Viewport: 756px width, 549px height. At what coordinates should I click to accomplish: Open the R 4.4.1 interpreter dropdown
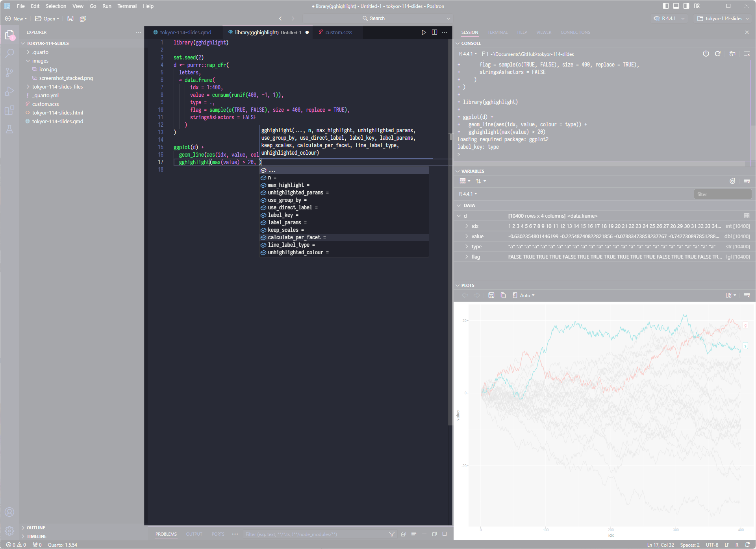tap(669, 18)
